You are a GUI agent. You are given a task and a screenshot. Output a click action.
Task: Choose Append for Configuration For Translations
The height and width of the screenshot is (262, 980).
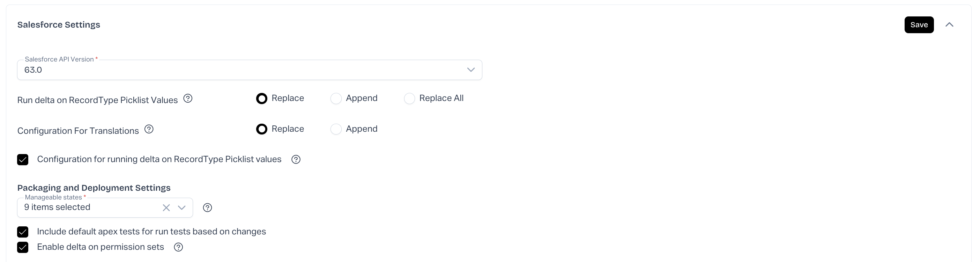pos(336,130)
